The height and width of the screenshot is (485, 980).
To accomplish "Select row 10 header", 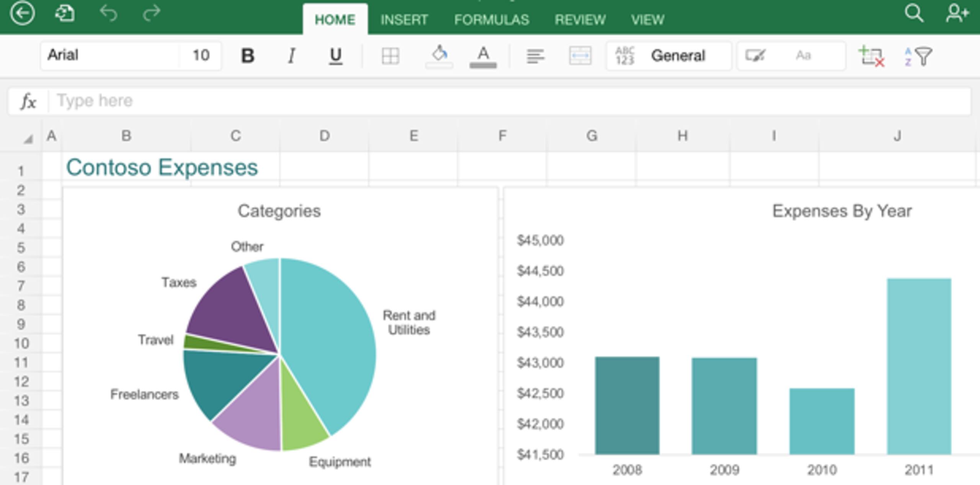I will pos(21,343).
